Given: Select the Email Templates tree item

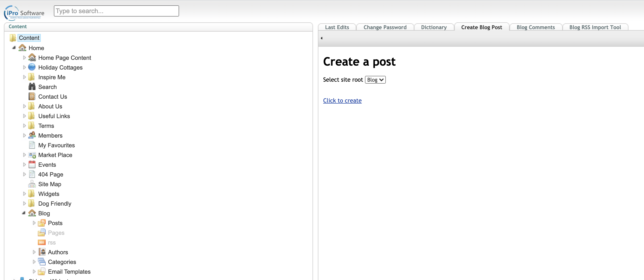Looking at the screenshot, I should (x=69, y=271).
